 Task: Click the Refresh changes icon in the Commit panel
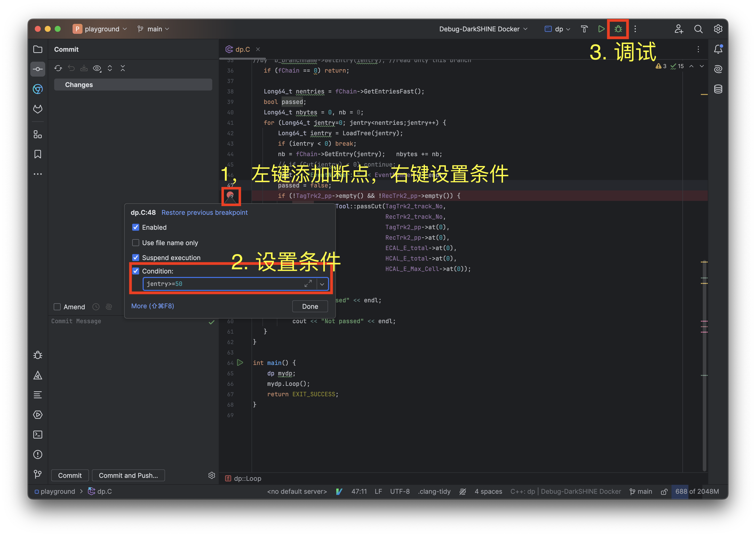coord(58,68)
